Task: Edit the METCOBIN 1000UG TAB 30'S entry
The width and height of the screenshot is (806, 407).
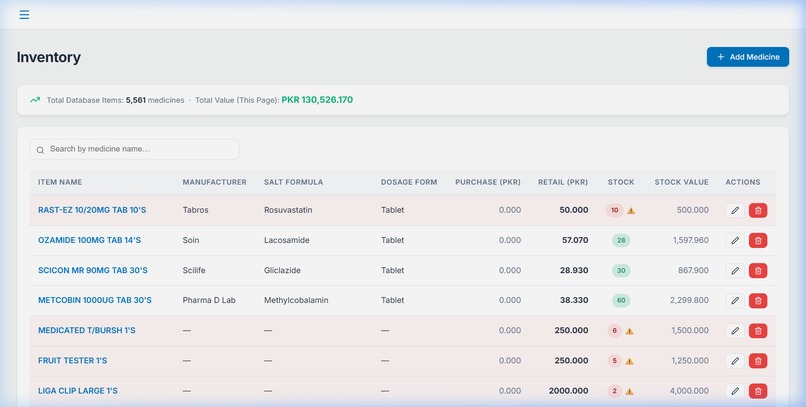Action: (x=735, y=301)
